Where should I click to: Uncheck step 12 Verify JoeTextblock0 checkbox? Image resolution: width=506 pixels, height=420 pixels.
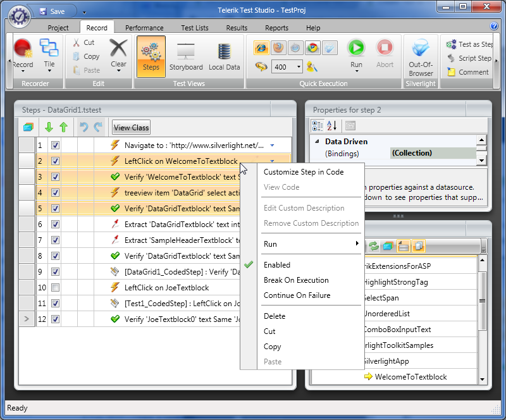(55, 319)
